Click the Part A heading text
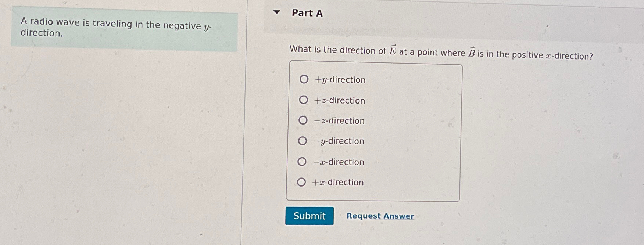Image resolution: width=644 pixels, height=245 pixels. pos(307,13)
